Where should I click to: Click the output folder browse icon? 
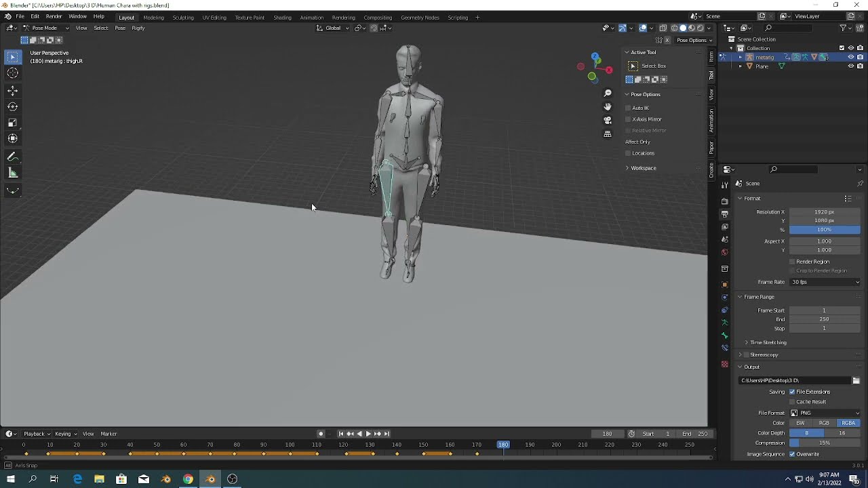[x=856, y=380]
